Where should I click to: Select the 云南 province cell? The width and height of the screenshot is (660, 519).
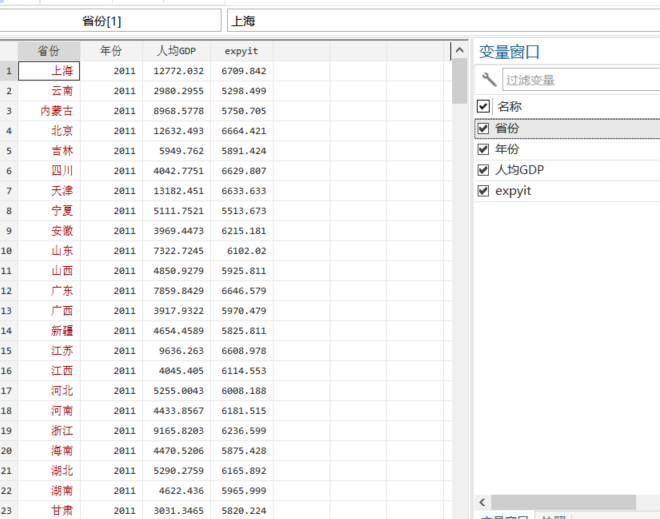pos(49,91)
